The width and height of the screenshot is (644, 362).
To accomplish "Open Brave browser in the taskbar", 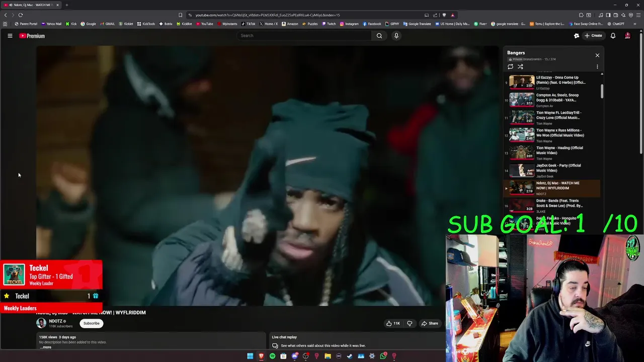I will [261, 356].
